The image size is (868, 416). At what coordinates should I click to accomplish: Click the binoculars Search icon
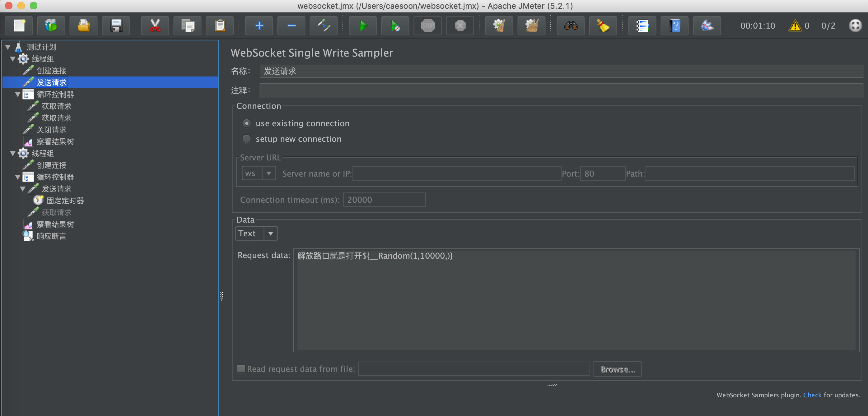point(571,25)
